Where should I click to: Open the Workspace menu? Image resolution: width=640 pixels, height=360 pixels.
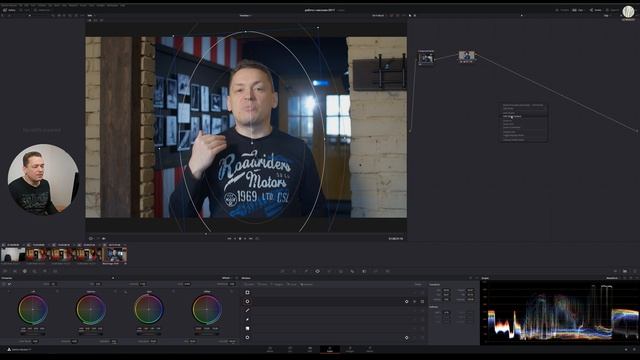pos(112,5)
